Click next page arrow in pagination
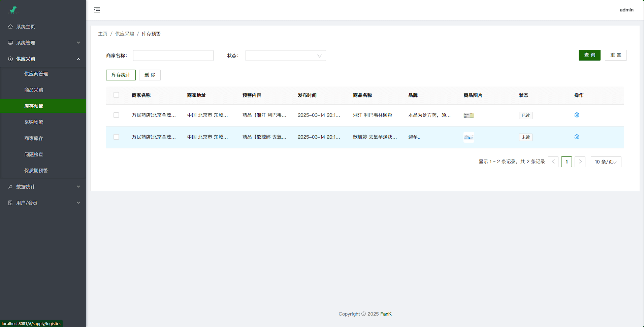 pos(580,162)
